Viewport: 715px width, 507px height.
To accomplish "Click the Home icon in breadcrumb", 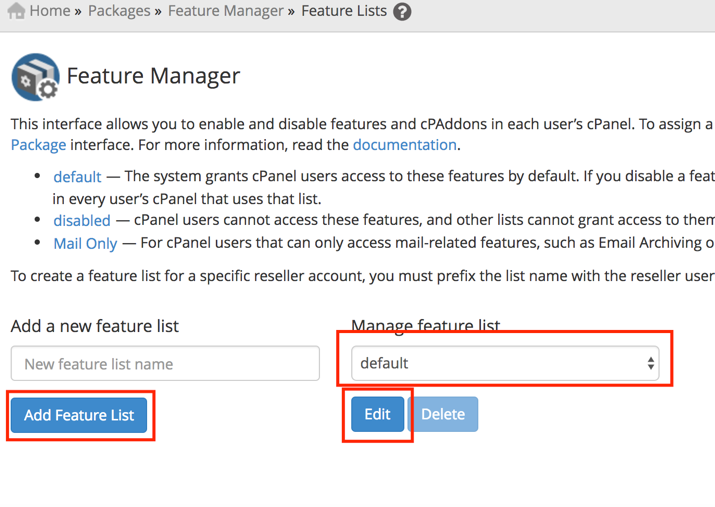I will 16,10.
